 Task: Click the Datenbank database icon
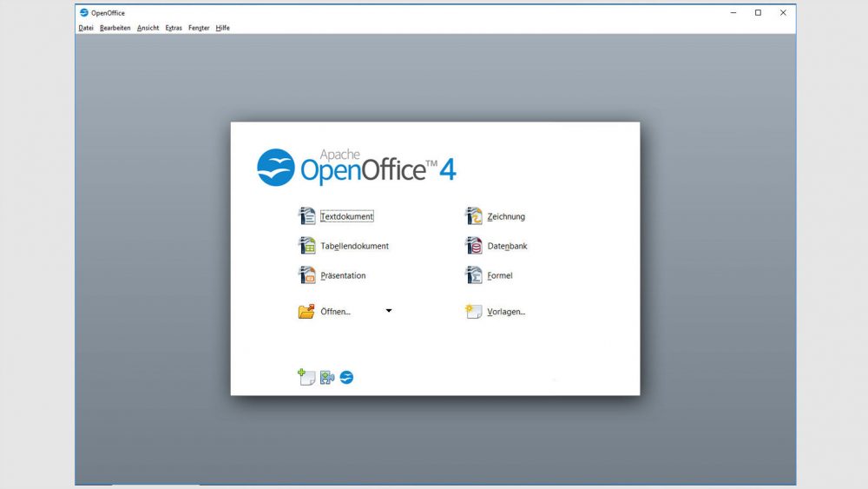pos(473,246)
